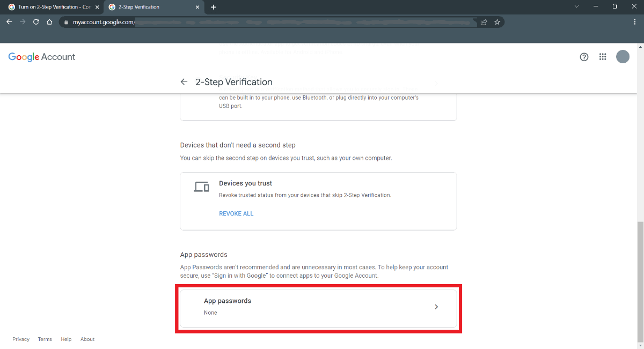Open the Privacy footer link

pyautogui.click(x=21, y=339)
